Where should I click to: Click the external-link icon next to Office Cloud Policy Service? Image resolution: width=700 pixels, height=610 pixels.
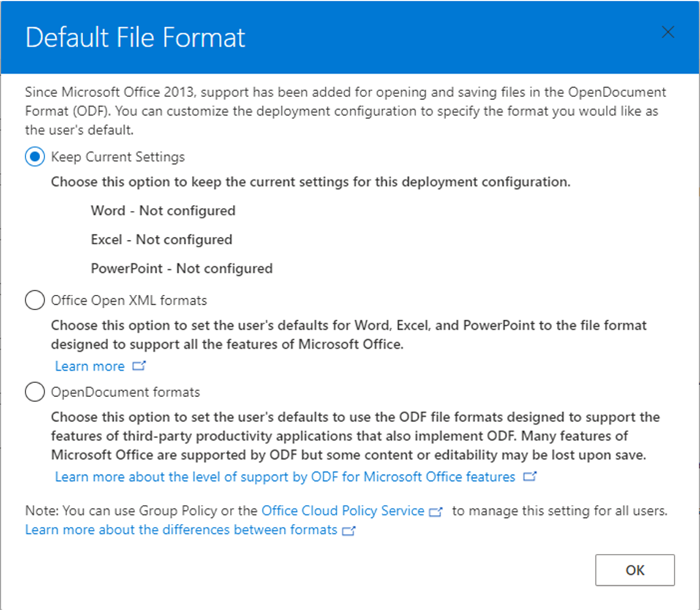pyautogui.click(x=436, y=511)
